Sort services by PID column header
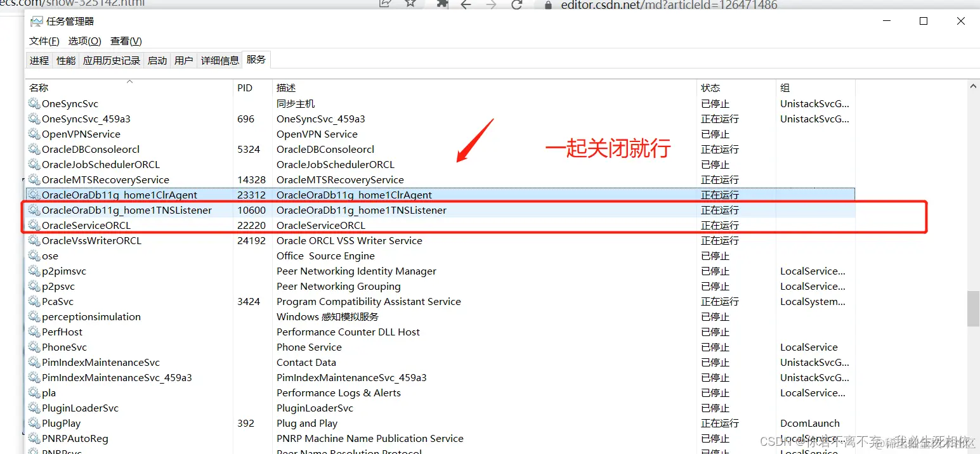Screen dimensions: 980x454 252,88
